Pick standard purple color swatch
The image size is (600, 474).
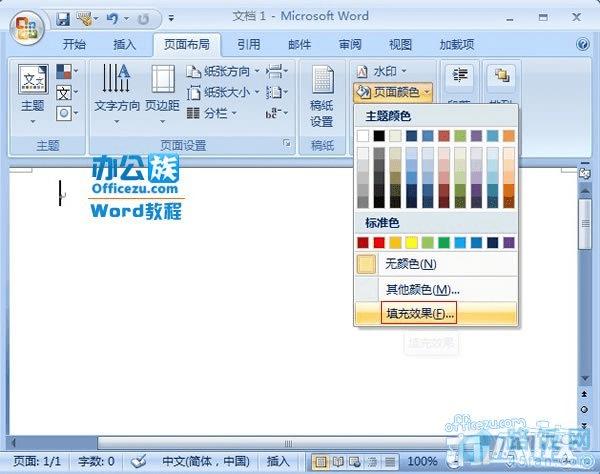click(x=509, y=243)
